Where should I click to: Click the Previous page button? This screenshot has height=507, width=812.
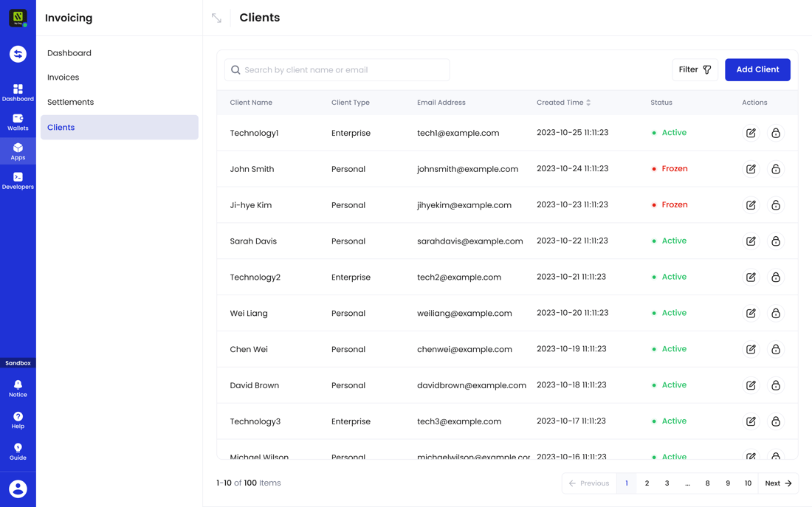point(589,483)
